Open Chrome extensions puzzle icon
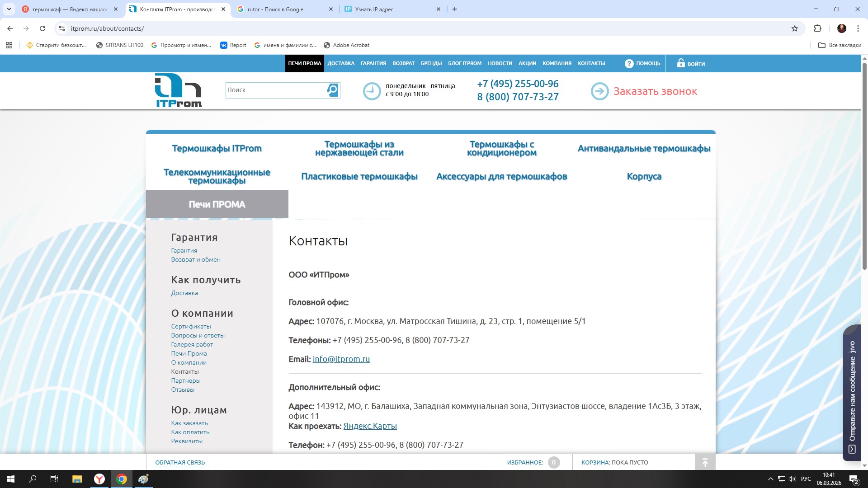The image size is (868, 488). click(817, 28)
